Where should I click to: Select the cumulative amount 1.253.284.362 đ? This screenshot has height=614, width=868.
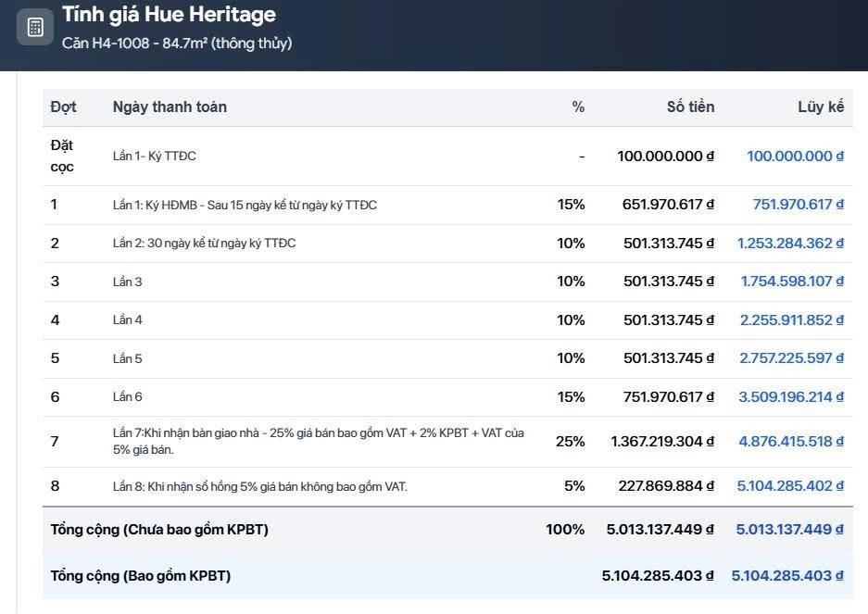[x=790, y=243]
